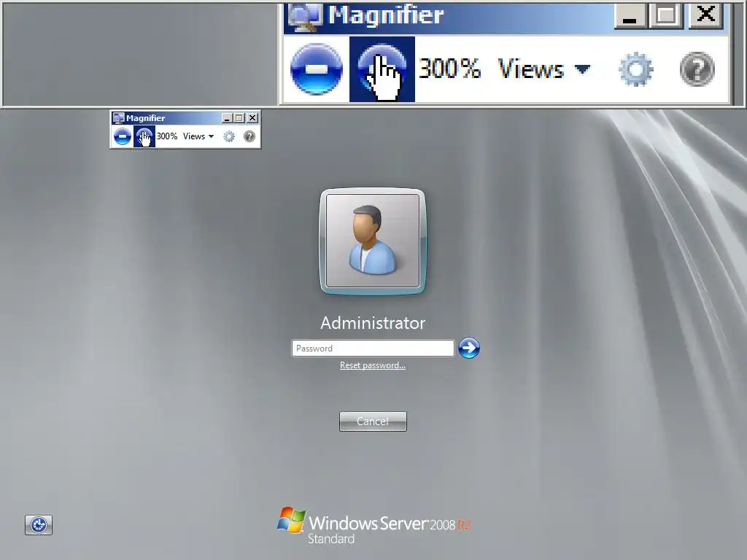
Task: Submit password with the blue arrow button
Action: (469, 348)
